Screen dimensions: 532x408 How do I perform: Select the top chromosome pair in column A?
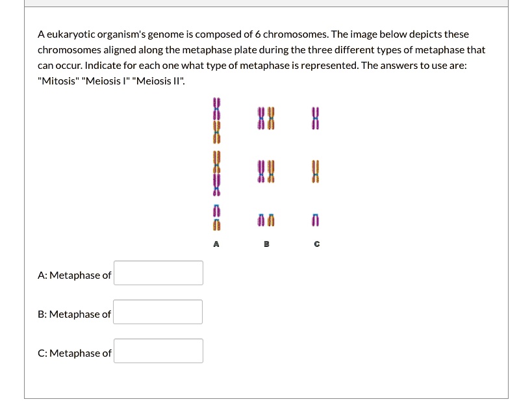(x=216, y=119)
